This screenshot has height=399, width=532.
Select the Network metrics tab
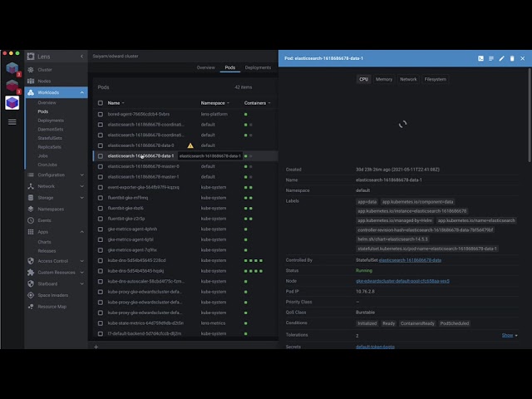408,80
